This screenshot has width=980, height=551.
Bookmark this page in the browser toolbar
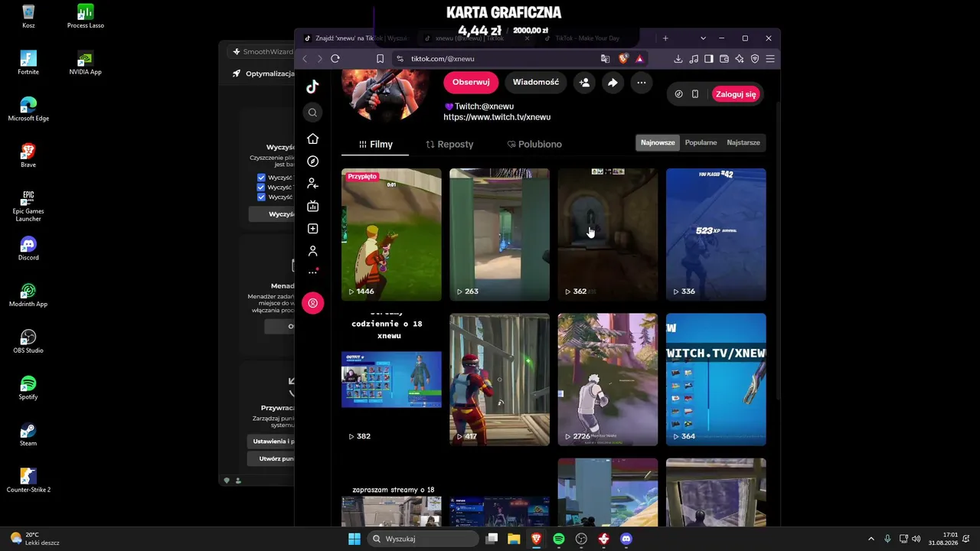(x=380, y=59)
